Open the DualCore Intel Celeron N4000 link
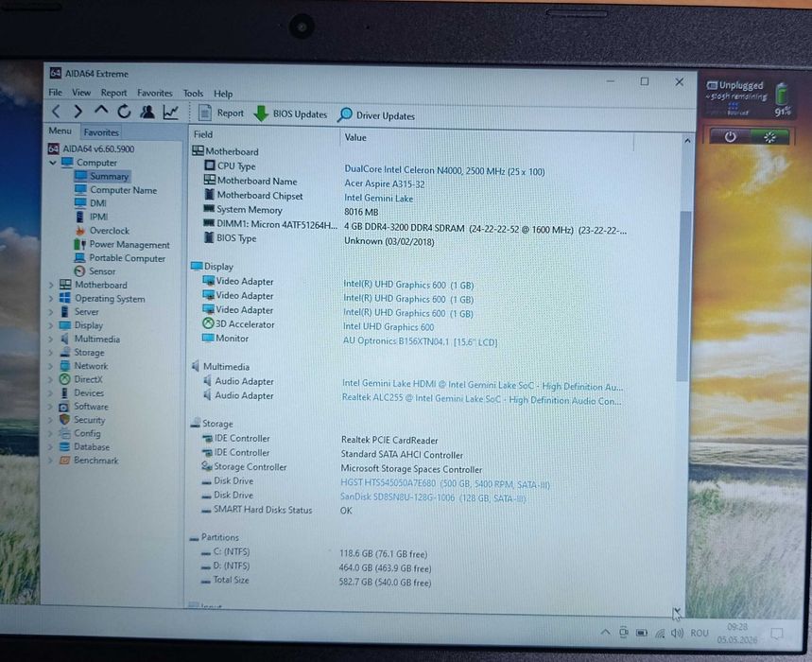812x662 pixels. 444,170
